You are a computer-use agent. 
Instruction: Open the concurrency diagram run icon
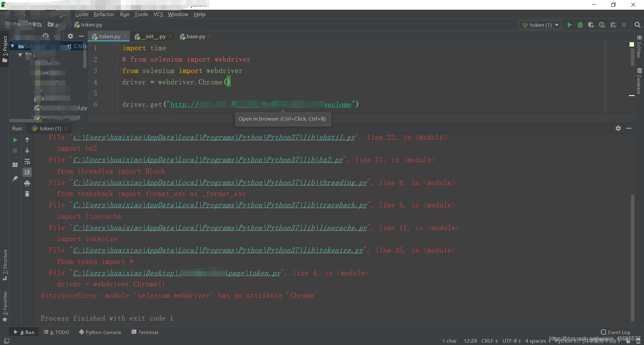coord(613,25)
